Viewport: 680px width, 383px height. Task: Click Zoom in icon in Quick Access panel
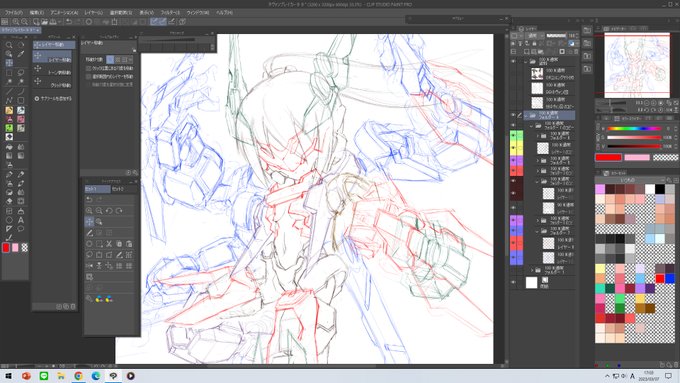click(x=89, y=210)
